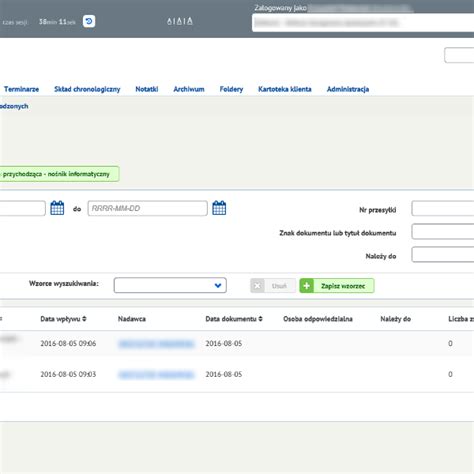The height and width of the screenshot is (474, 474).
Task: Refresh the session timer icon
Action: point(89,21)
